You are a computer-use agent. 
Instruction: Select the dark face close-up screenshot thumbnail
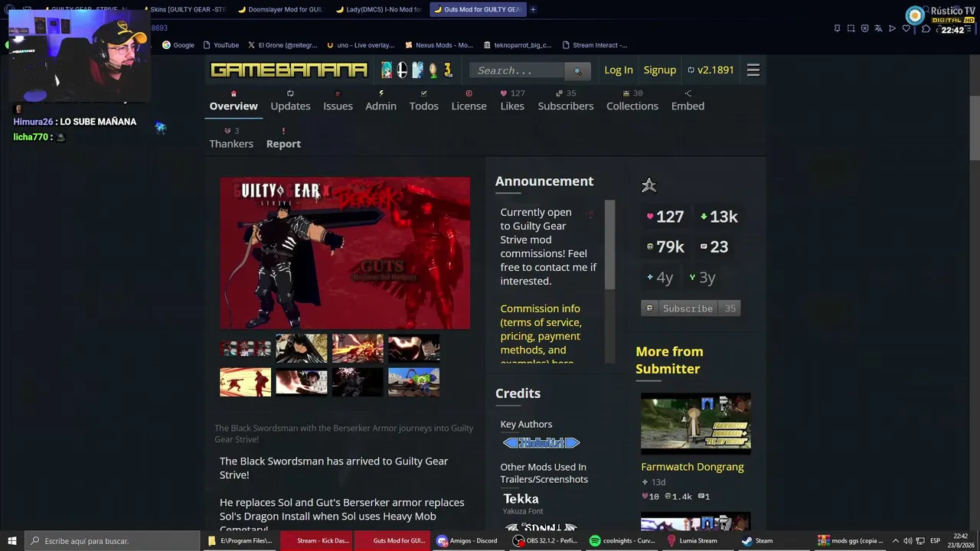[x=413, y=349]
